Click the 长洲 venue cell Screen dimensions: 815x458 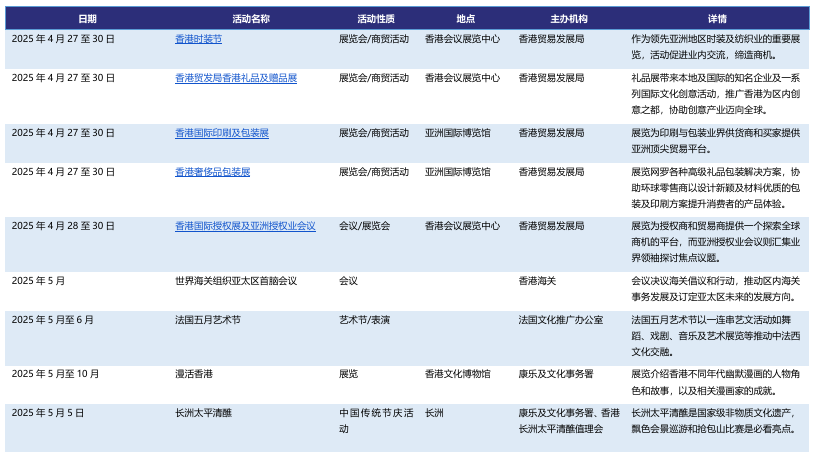[x=434, y=413]
